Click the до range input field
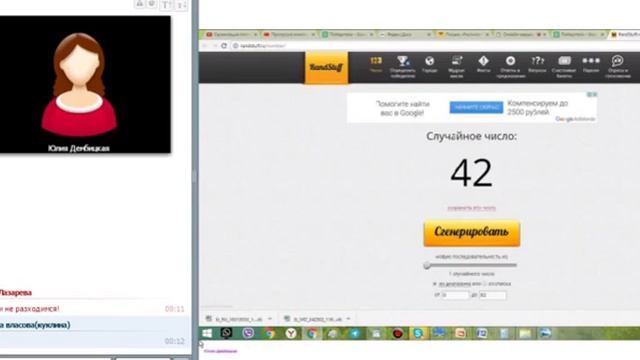The width and height of the screenshot is (640, 360). point(492,295)
